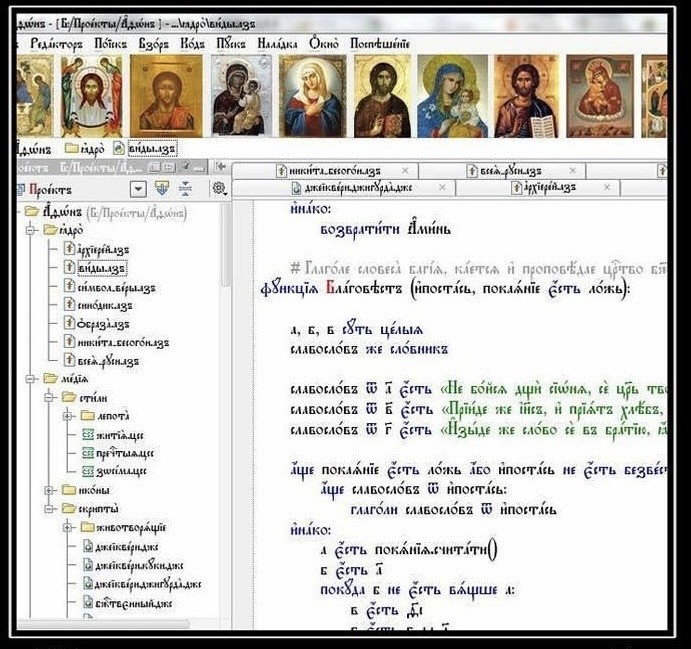Expand the животворящие folder in tree
The width and height of the screenshot is (691, 649).
tap(67, 527)
